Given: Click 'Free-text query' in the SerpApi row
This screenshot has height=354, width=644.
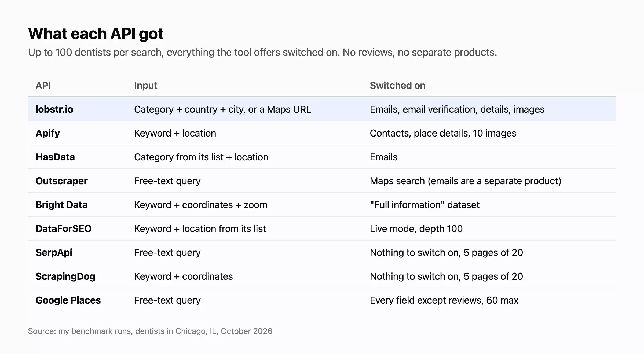Looking at the screenshot, I should [x=167, y=253].
